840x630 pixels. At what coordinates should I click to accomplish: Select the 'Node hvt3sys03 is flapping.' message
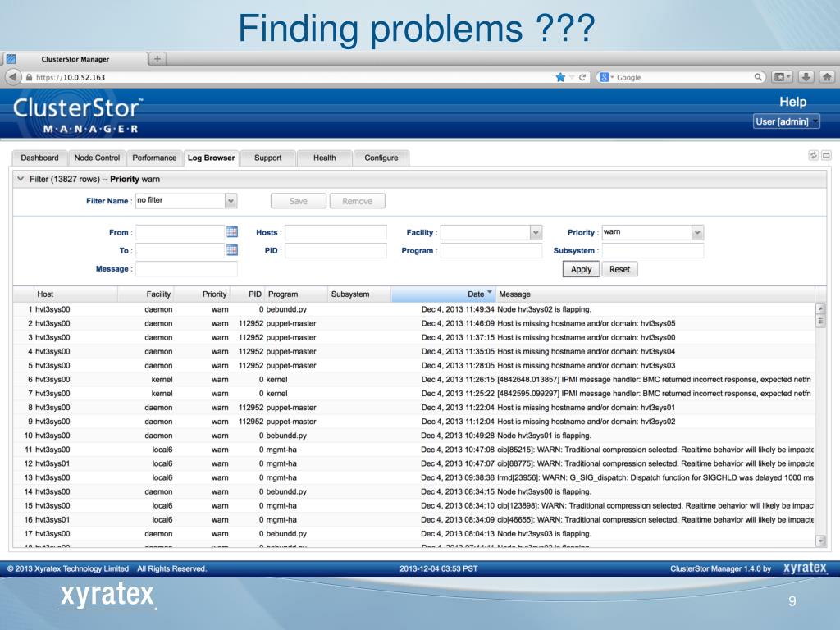coord(545,533)
